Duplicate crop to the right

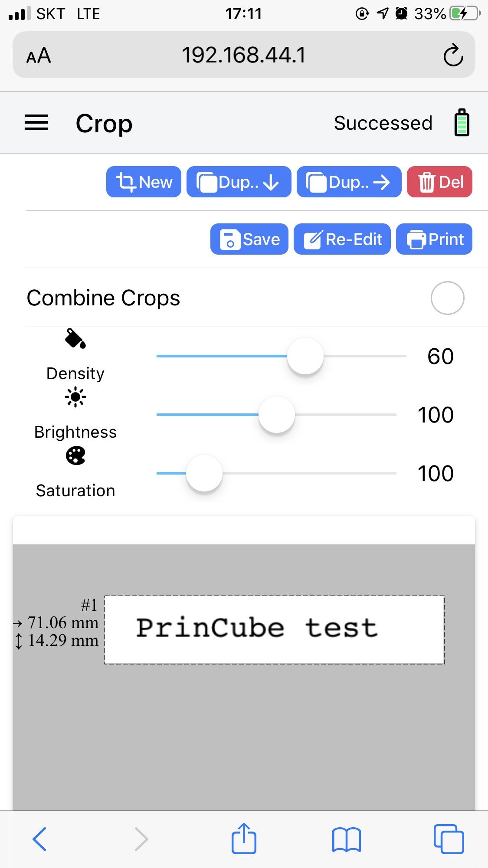click(x=349, y=182)
